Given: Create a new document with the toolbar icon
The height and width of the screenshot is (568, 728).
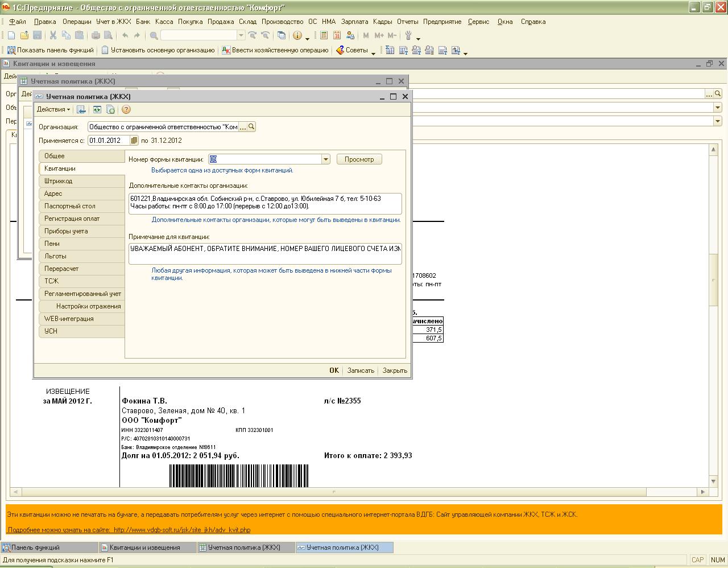Looking at the screenshot, I should (x=11, y=35).
